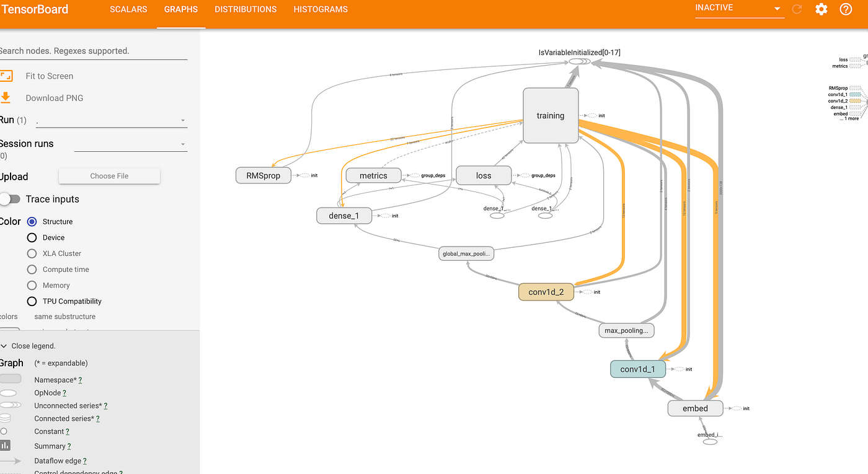Open the Run selection dropdown
The image size is (868, 474).
(183, 120)
